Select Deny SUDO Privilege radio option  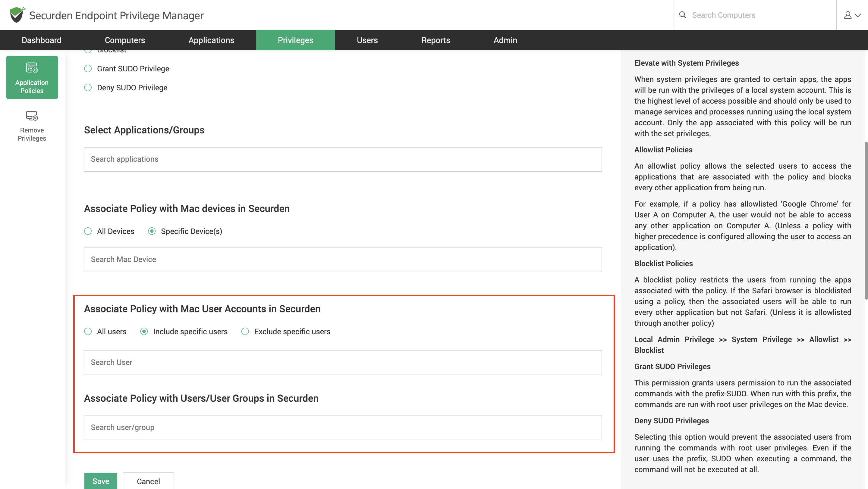tap(88, 88)
